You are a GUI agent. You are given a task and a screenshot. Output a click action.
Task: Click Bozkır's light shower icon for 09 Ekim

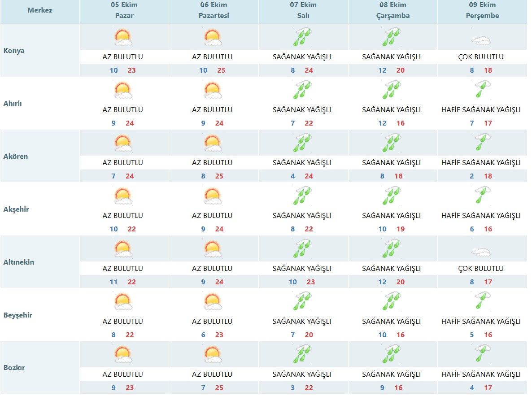click(481, 354)
